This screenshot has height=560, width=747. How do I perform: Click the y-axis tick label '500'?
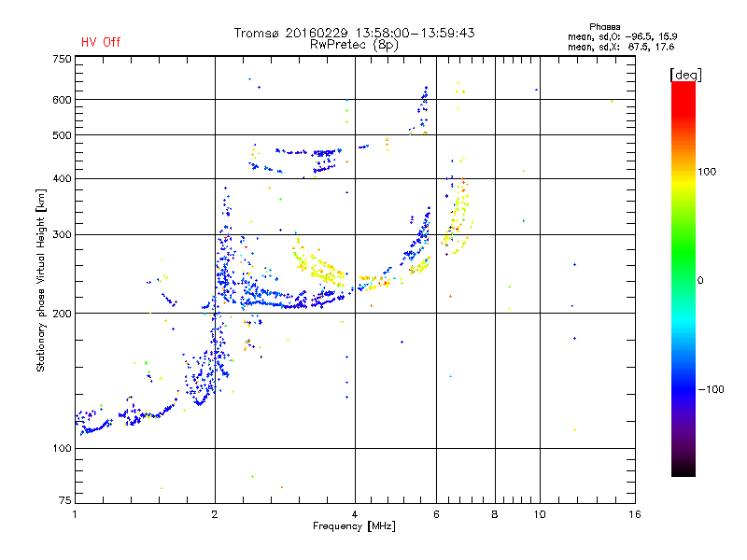click(63, 135)
